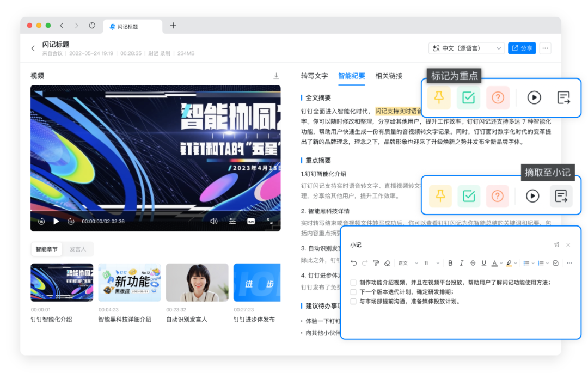The height and width of the screenshot is (379, 588).
Task: Click the send icon in 小记 header
Action: 556,245
